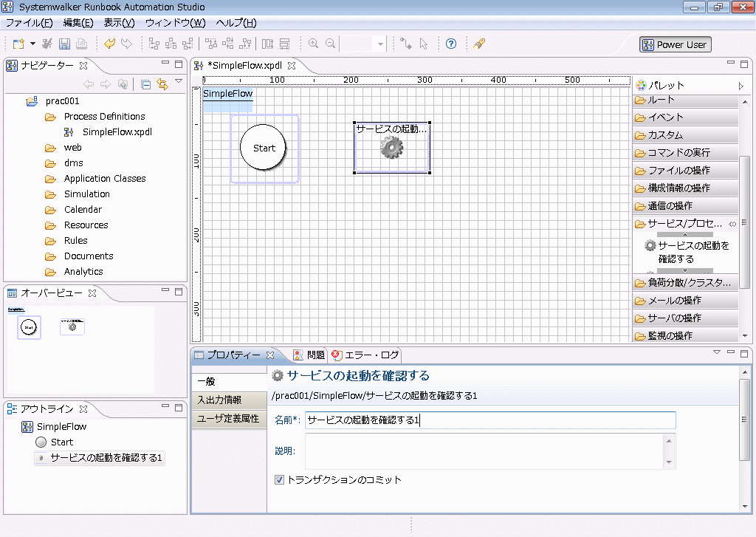The image size is (756, 537).
Task: Select the Process Definitions folder
Action: (x=104, y=116)
